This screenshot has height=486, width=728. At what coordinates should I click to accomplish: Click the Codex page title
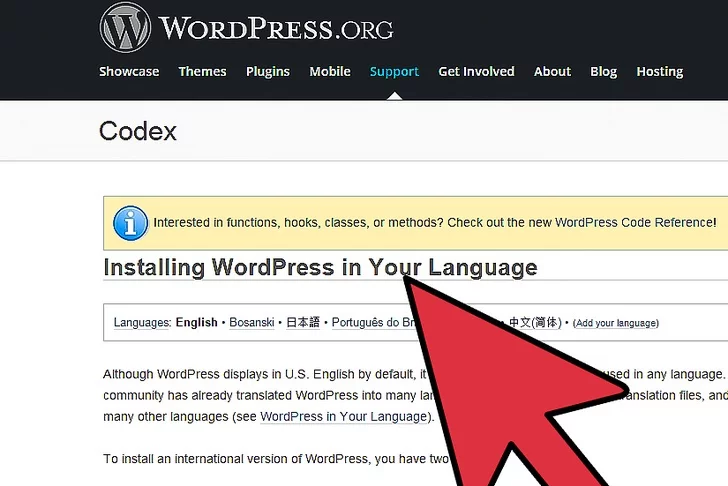tap(138, 131)
